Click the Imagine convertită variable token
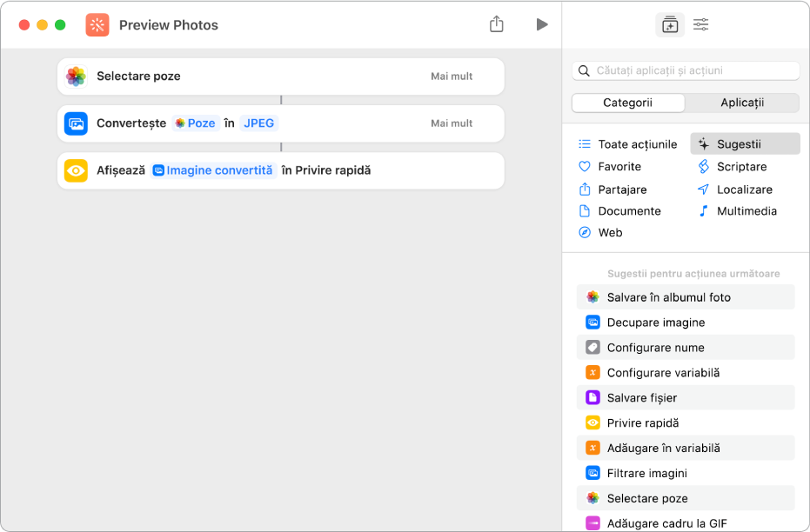 coord(213,170)
